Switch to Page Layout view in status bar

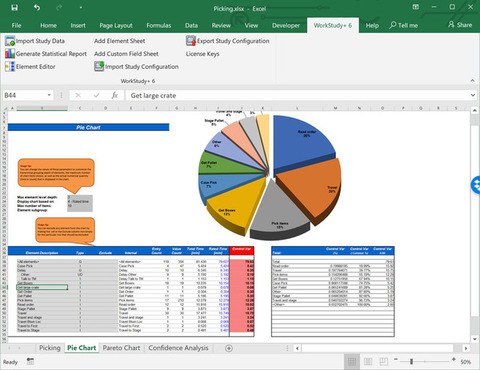coord(368,362)
